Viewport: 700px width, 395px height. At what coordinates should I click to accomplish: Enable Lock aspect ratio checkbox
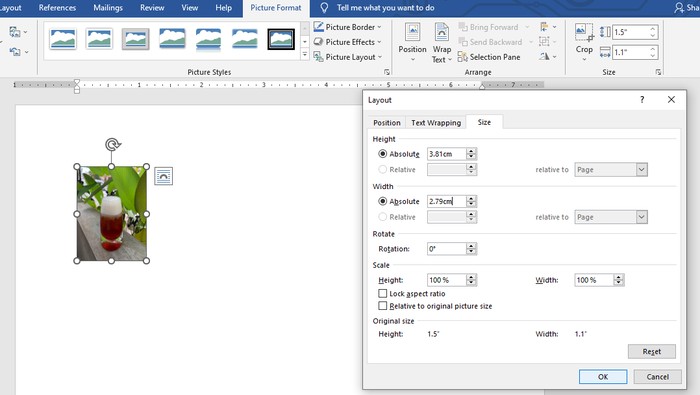click(383, 293)
